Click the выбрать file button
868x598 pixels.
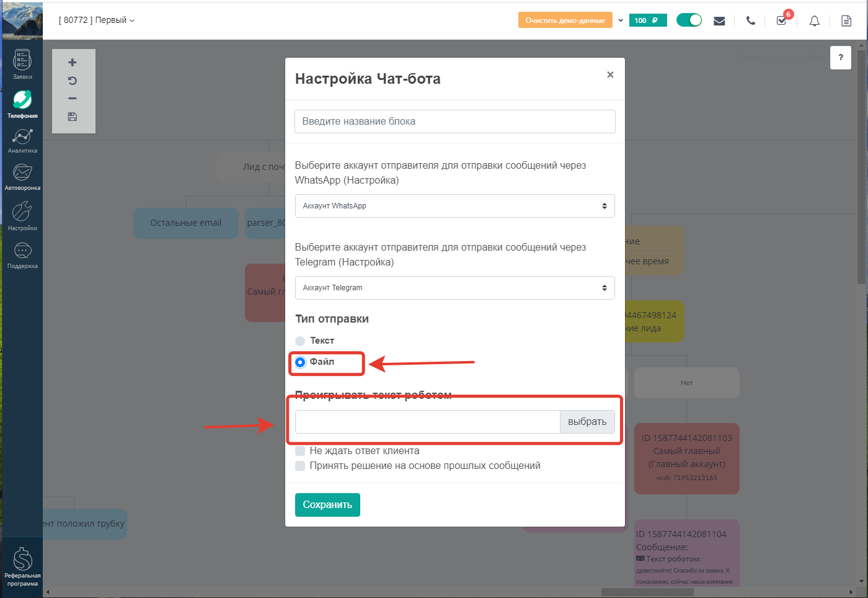(x=587, y=422)
